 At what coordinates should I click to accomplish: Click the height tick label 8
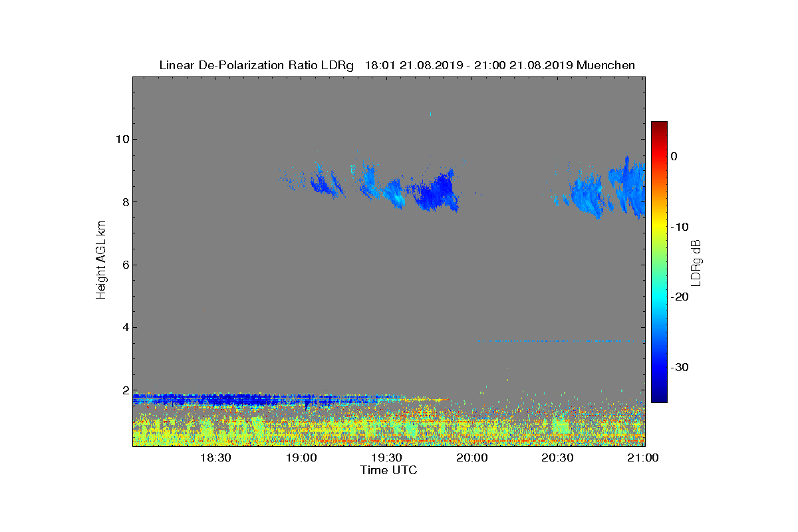click(124, 202)
